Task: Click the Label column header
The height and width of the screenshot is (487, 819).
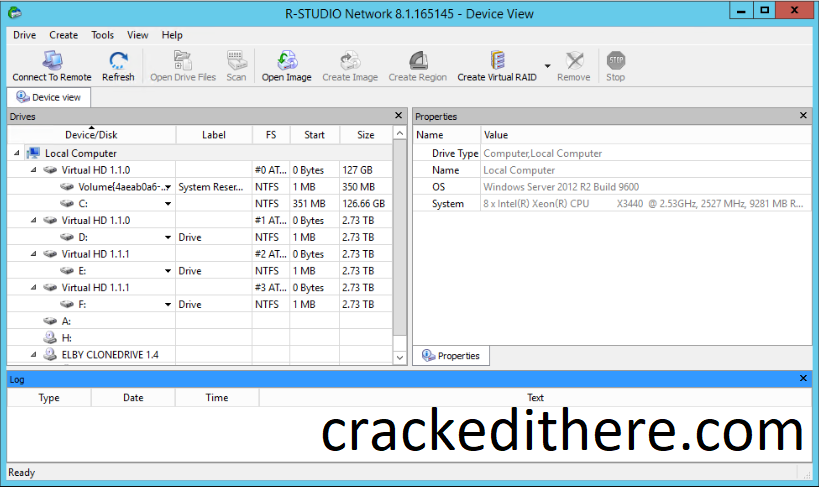Action: (x=214, y=134)
